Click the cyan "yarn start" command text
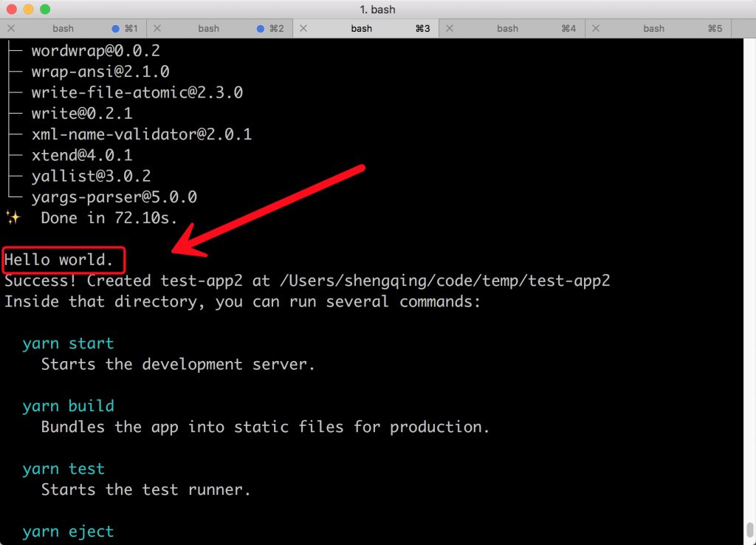756x545 pixels. point(68,343)
